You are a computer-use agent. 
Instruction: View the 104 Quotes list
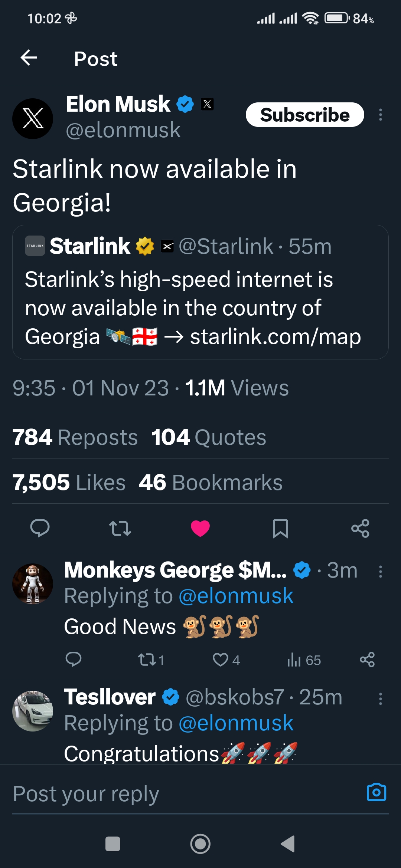pyautogui.click(x=209, y=437)
